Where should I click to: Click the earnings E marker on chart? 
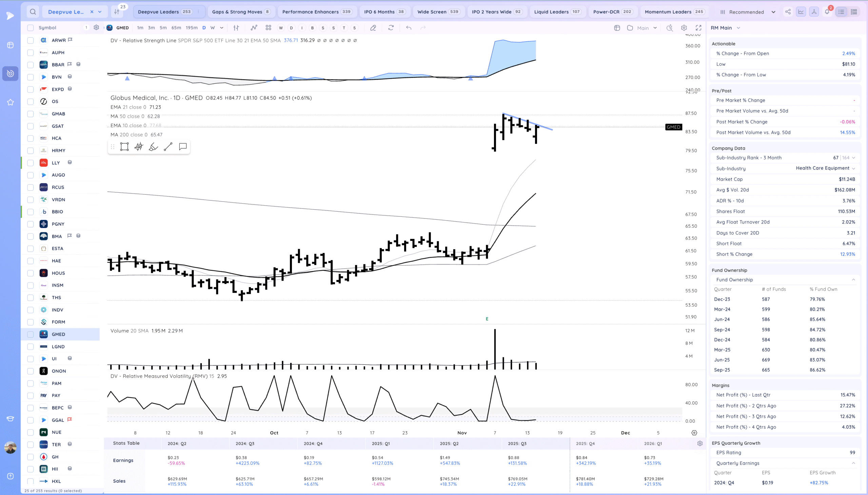(x=487, y=319)
